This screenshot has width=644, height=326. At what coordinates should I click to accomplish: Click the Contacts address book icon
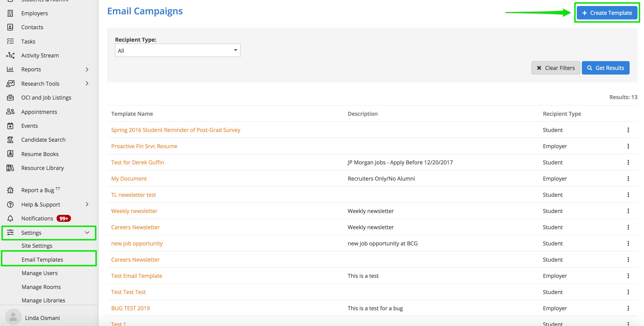tap(10, 27)
